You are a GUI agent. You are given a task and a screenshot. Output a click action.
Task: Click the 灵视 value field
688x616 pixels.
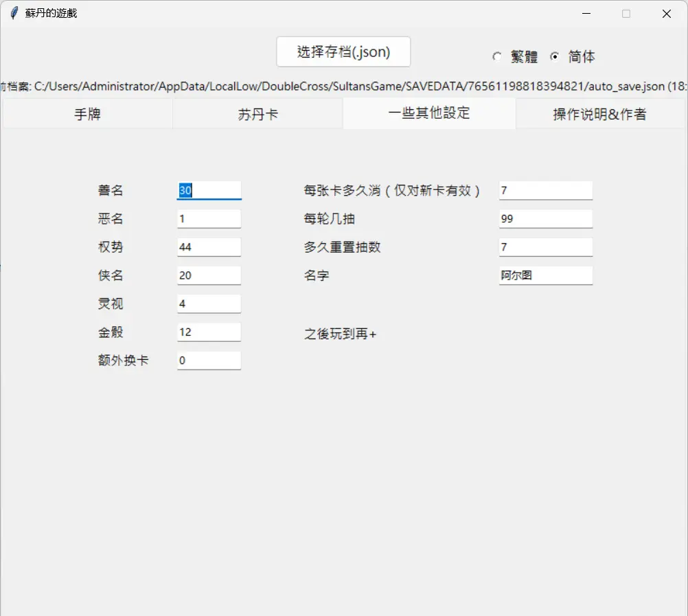click(209, 304)
